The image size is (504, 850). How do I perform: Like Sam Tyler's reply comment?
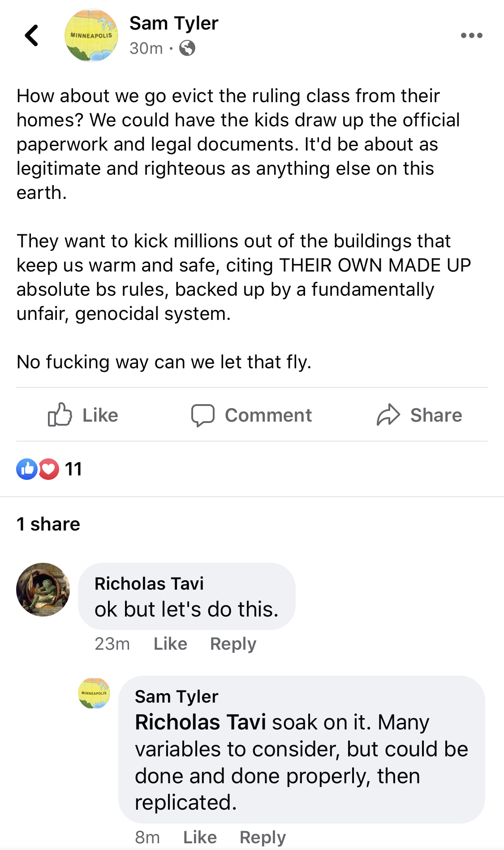click(200, 837)
